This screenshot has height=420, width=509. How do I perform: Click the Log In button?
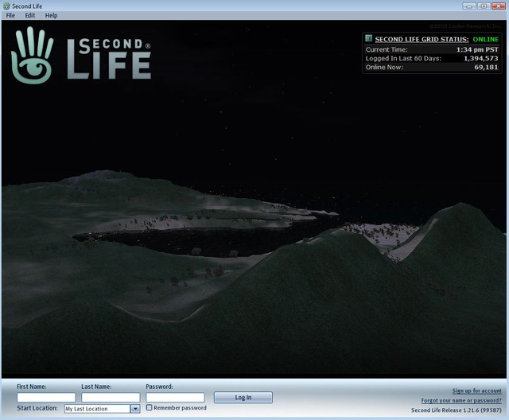click(243, 397)
